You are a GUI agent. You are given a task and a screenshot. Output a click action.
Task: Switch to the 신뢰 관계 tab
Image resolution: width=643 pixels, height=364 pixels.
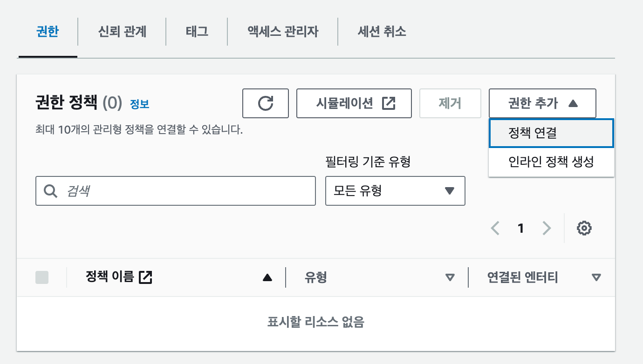123,32
